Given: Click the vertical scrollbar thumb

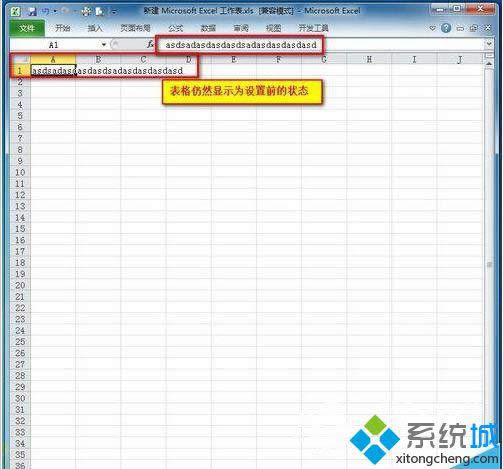Looking at the screenshot, I should click(x=489, y=264).
